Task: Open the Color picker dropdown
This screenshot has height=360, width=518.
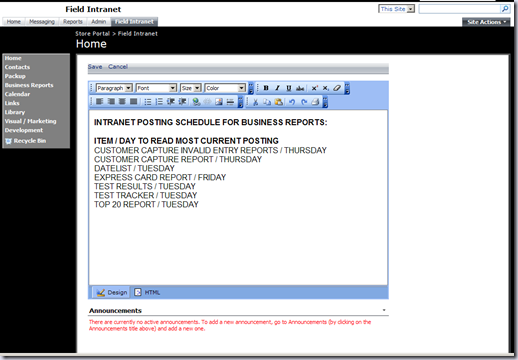Action: (225, 88)
